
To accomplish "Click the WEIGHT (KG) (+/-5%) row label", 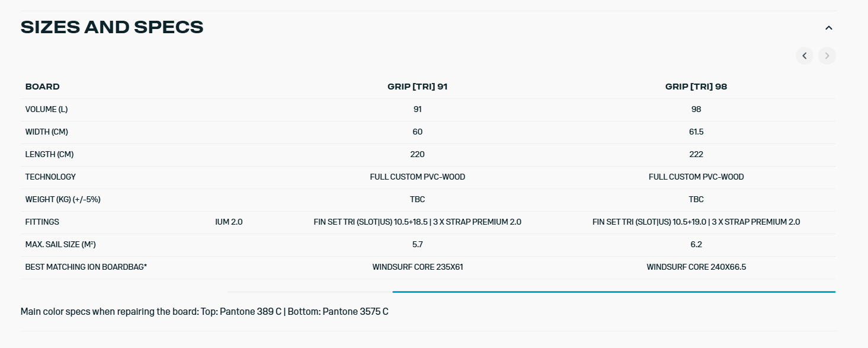I will click(63, 199).
